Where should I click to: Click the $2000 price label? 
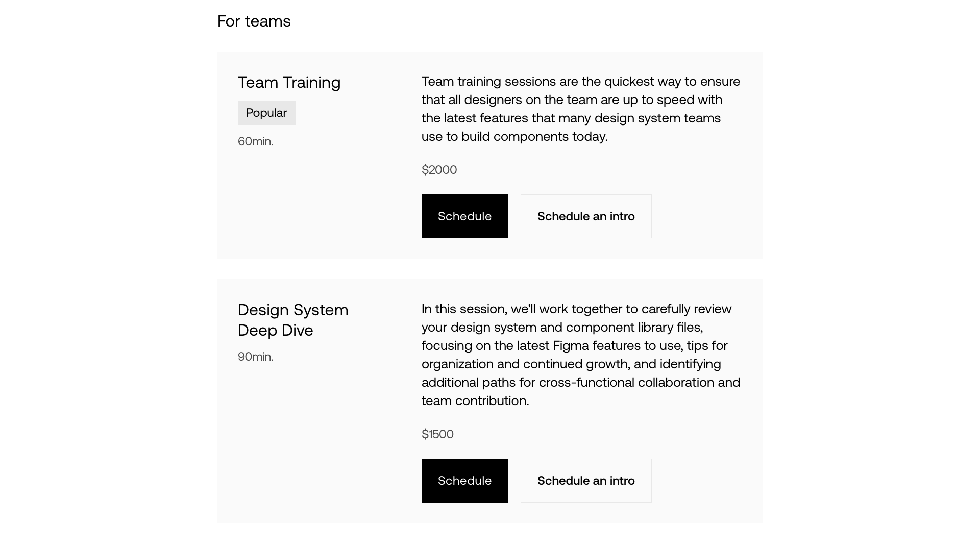pos(439,170)
